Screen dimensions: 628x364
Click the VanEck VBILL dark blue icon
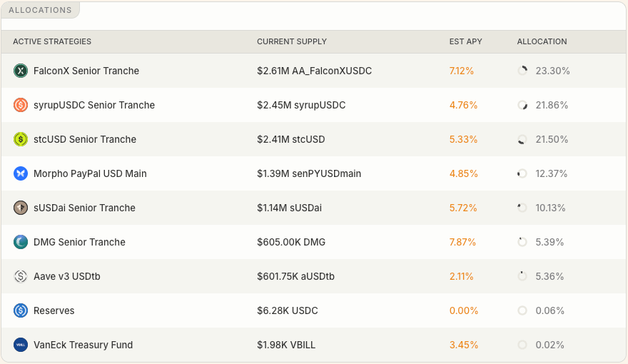(21, 345)
